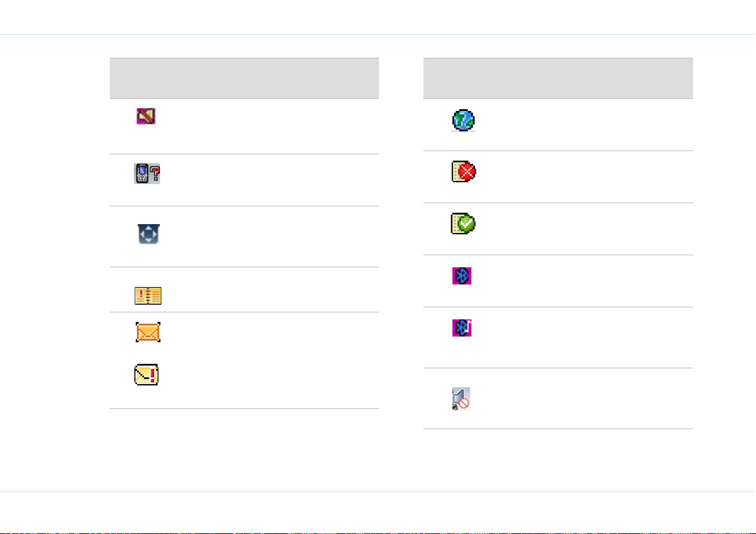Click the gray header bar of left table

(x=244, y=78)
